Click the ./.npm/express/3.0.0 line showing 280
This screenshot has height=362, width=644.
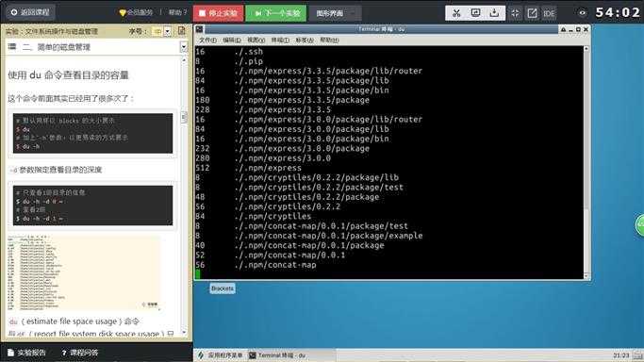click(263, 158)
